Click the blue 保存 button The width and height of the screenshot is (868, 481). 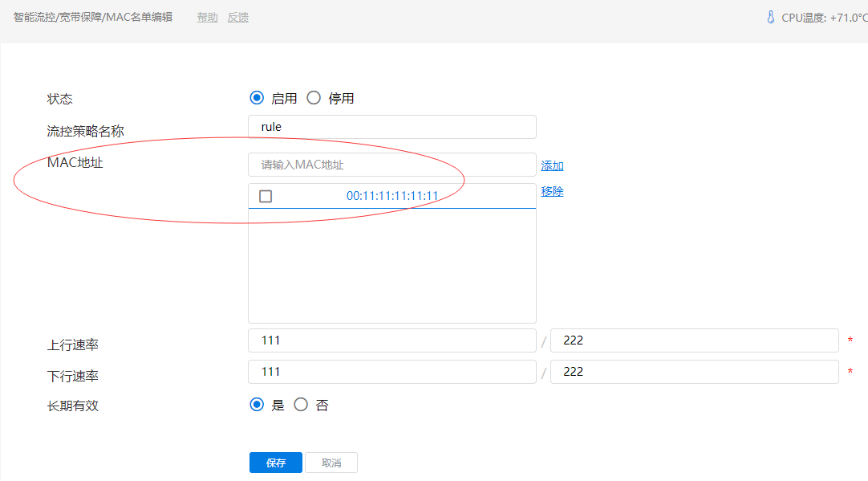coord(276,463)
